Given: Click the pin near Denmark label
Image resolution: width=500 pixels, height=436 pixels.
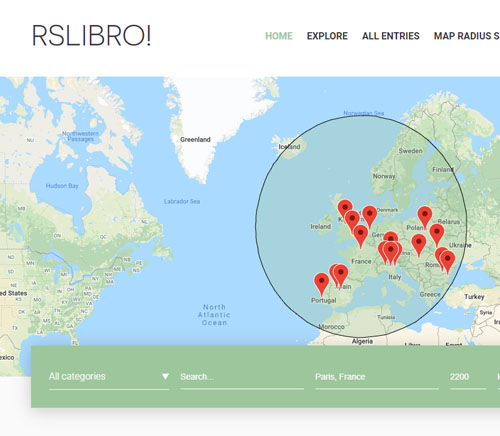Looking at the screenshot, I should pyautogui.click(x=369, y=217).
